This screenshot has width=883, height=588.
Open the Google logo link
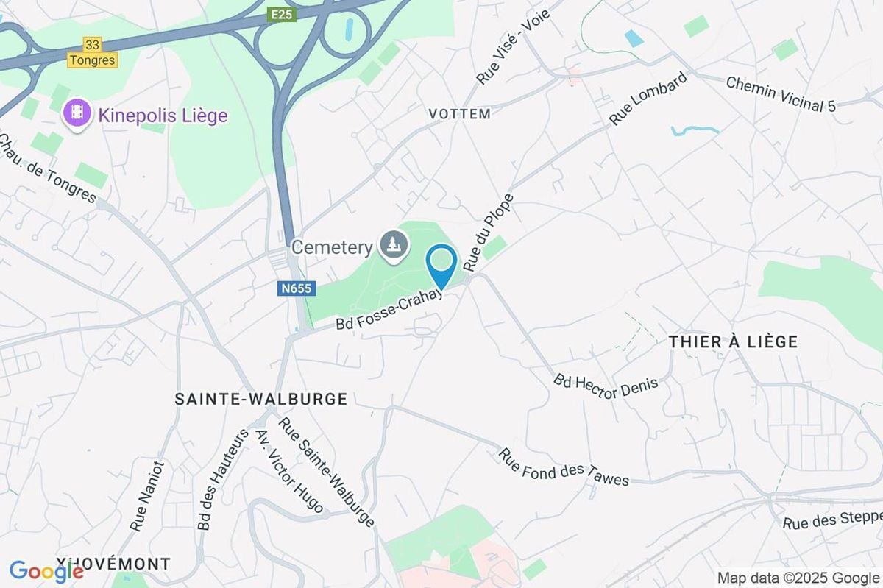(x=46, y=570)
